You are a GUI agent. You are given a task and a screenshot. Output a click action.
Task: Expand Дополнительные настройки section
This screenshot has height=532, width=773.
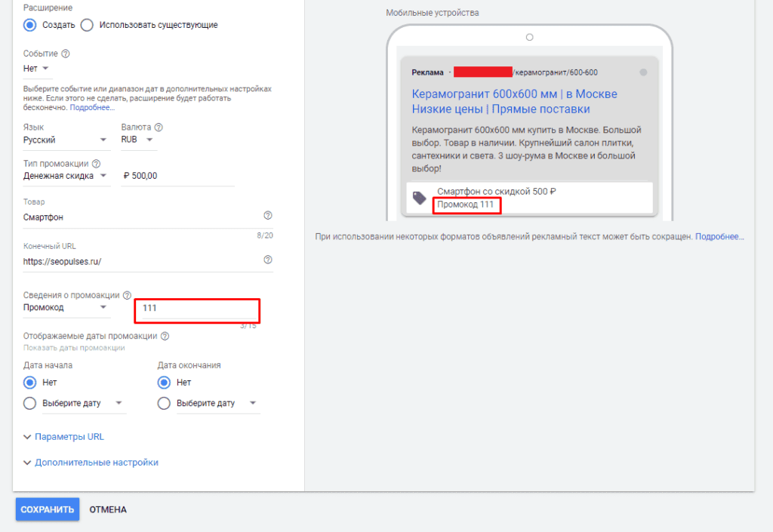click(x=91, y=463)
